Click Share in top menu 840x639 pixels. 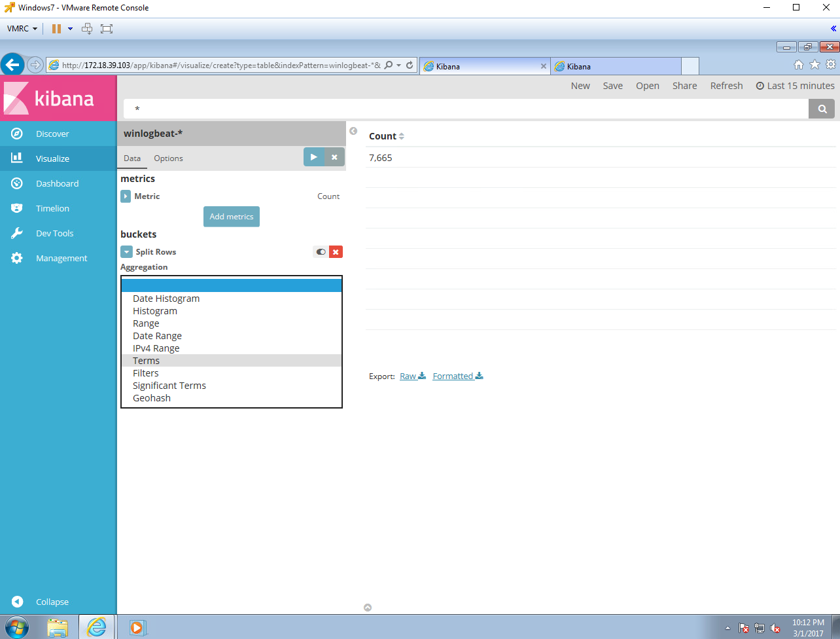[x=685, y=86]
